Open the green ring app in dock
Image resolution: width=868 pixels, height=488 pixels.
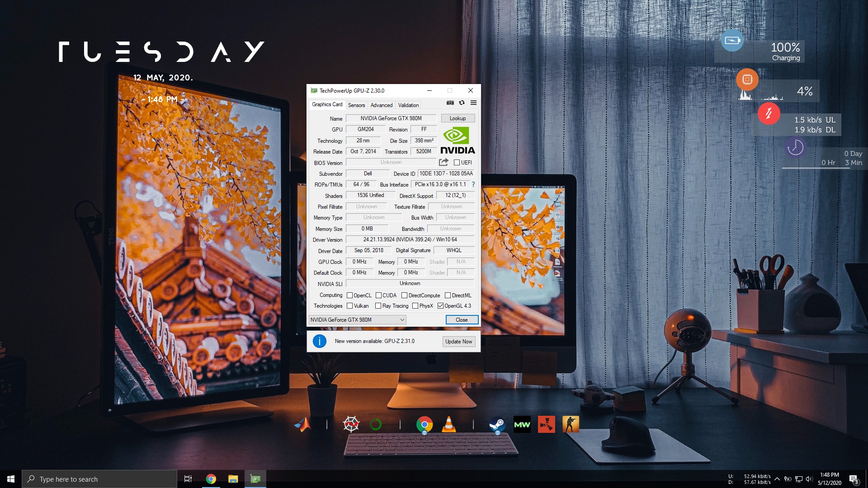click(x=376, y=424)
